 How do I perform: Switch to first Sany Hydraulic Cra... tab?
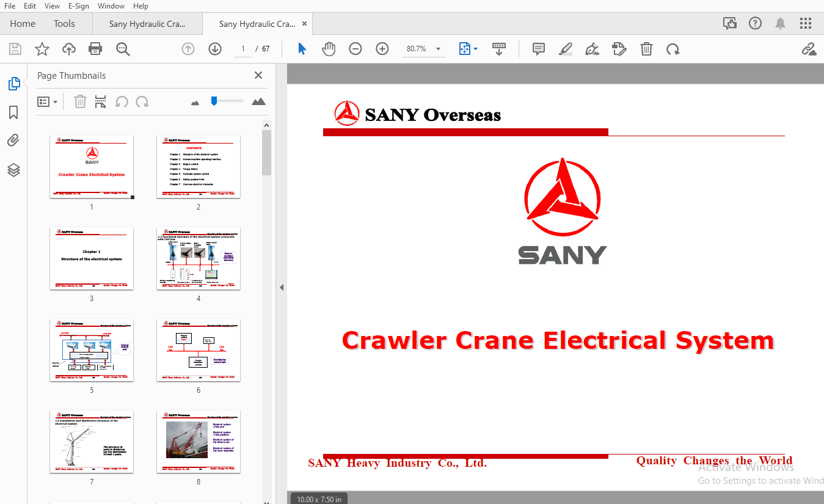[x=147, y=24]
